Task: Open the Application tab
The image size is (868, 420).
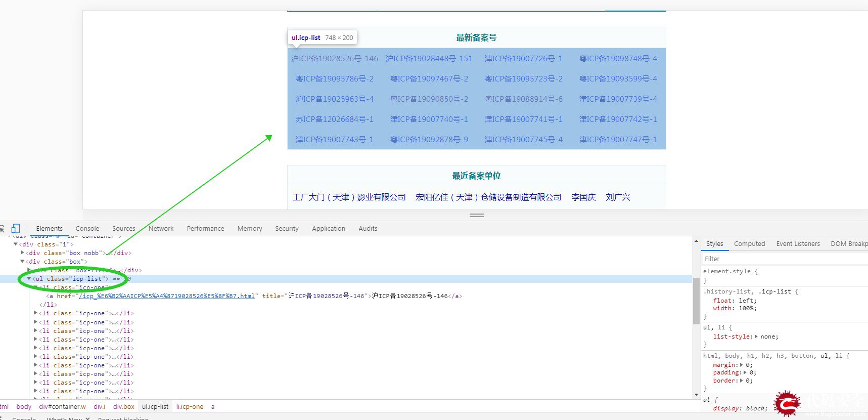Action: pyautogui.click(x=329, y=229)
